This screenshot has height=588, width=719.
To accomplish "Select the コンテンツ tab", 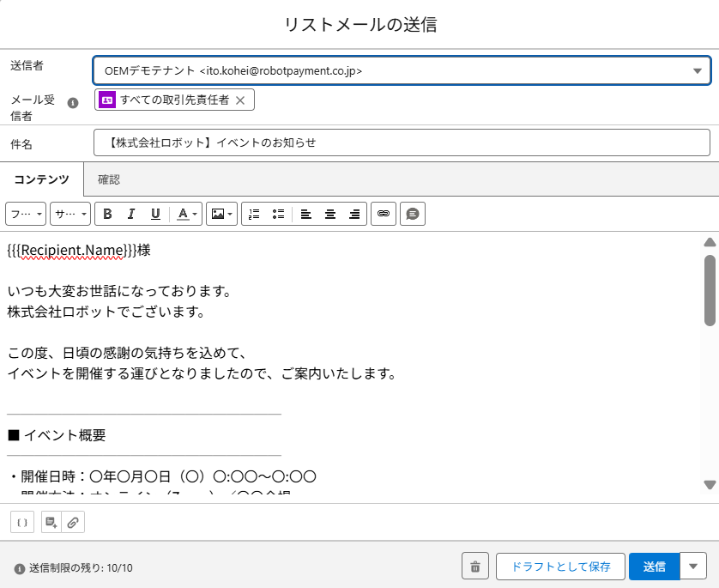I will tap(41, 179).
